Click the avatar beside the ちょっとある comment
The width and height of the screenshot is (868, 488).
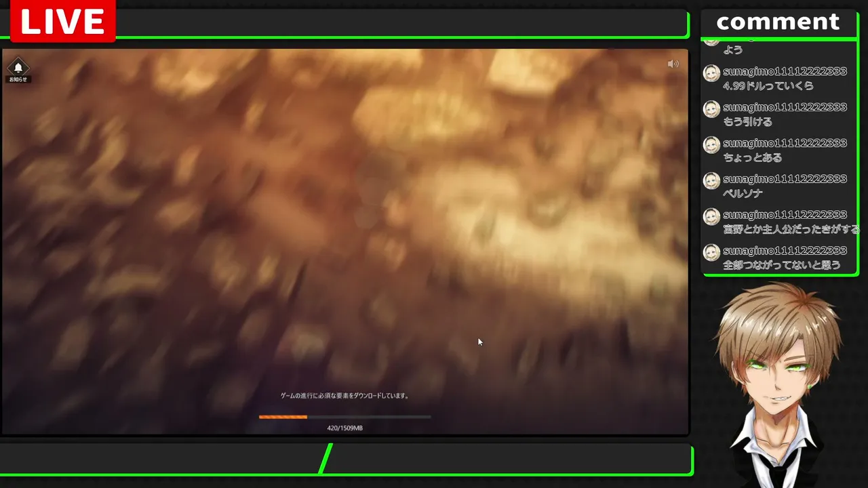coord(711,145)
